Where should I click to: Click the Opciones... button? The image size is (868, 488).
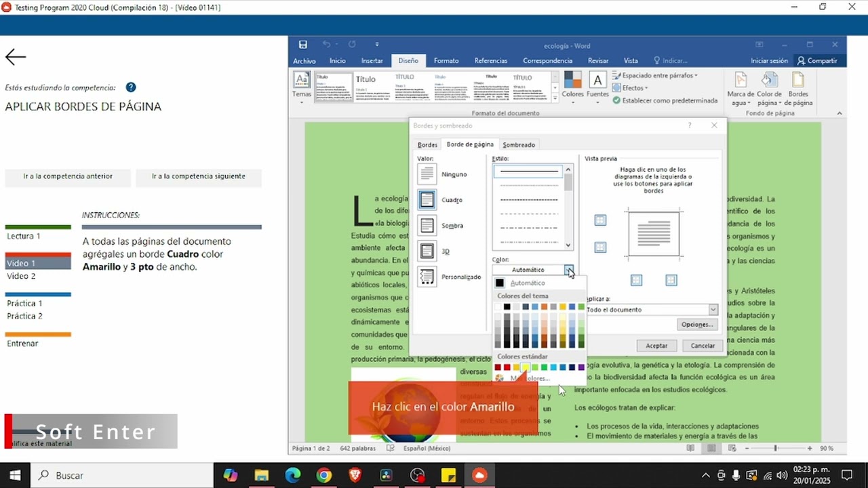(x=697, y=325)
